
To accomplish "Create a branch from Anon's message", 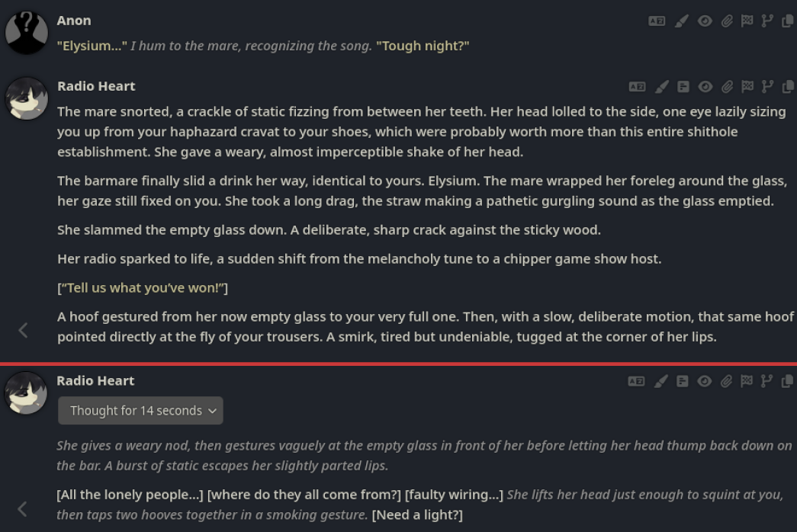I will (x=767, y=21).
